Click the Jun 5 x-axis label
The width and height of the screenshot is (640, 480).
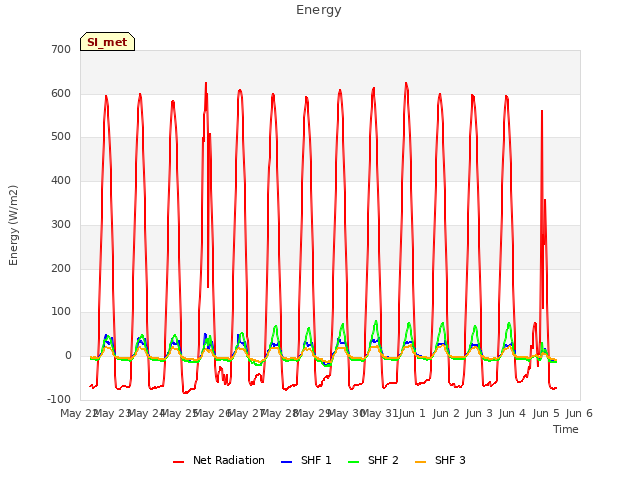(x=546, y=413)
